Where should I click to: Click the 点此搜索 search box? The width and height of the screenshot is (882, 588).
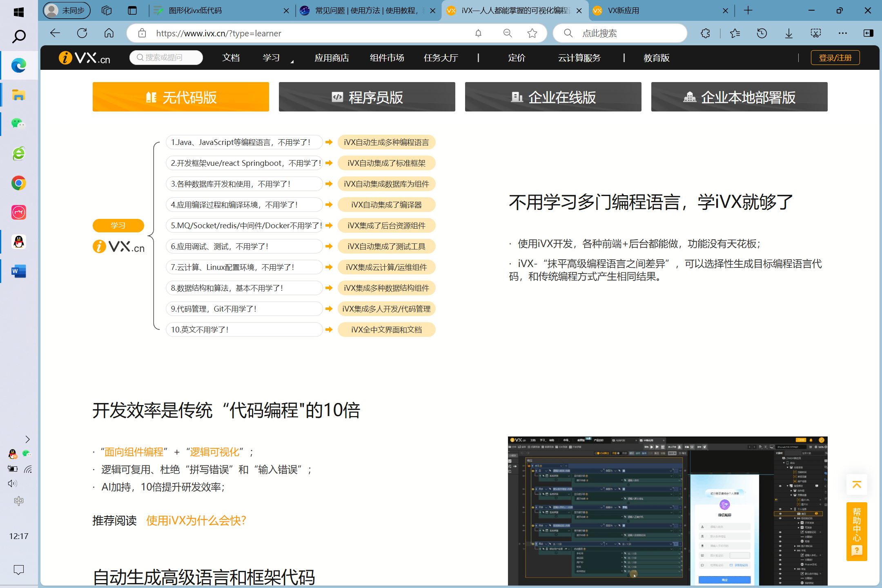pos(620,33)
